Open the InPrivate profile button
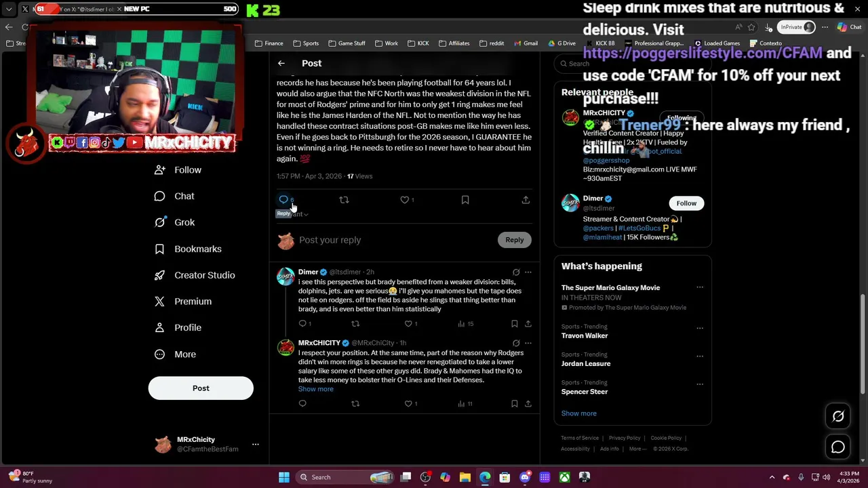Screen dimensions: 868x488 797,27
